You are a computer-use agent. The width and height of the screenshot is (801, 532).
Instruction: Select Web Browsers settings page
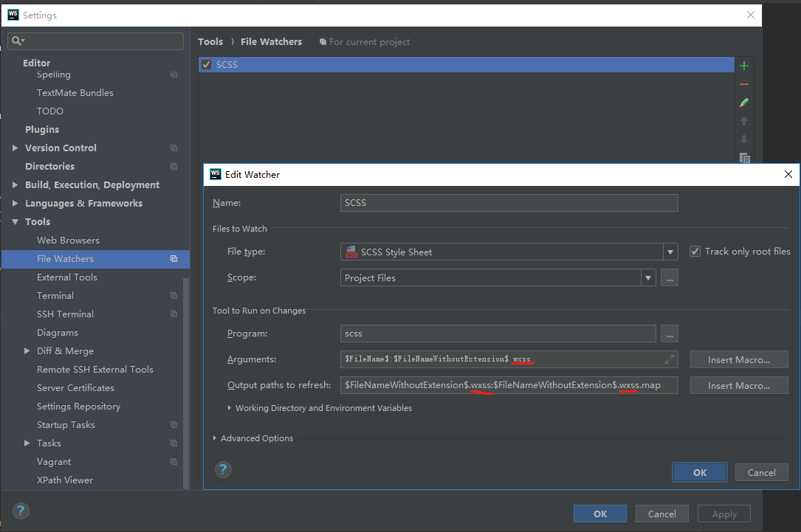point(68,241)
